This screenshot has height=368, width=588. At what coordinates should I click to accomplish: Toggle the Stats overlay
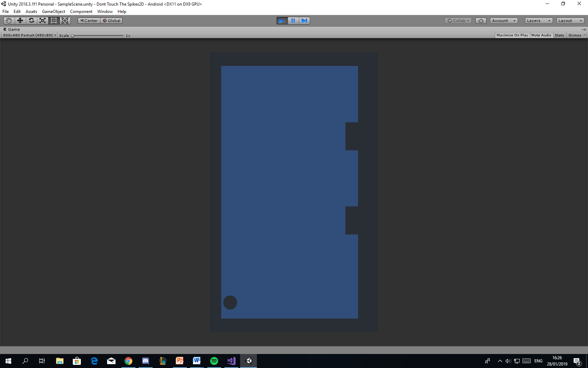coord(559,35)
